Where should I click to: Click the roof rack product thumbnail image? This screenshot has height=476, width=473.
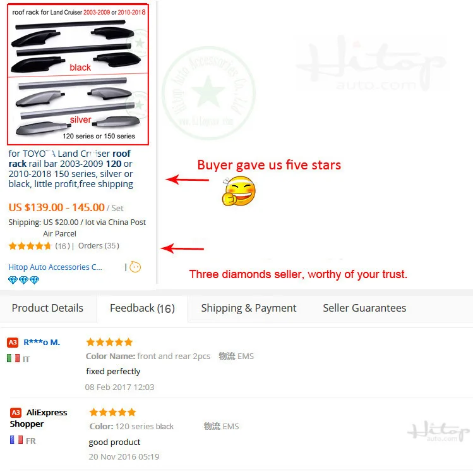click(x=78, y=74)
